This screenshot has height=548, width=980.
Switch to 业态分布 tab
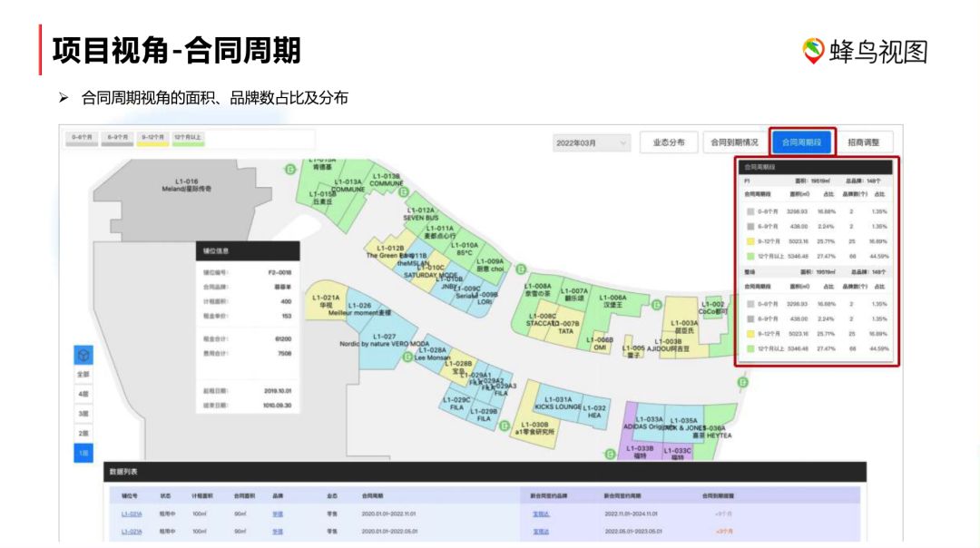tap(669, 142)
